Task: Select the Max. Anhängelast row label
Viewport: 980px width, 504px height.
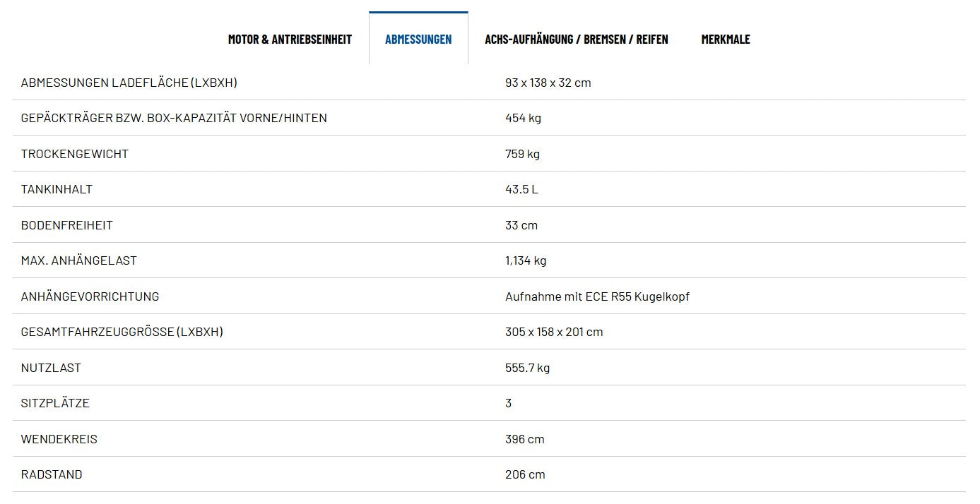Action: point(79,260)
